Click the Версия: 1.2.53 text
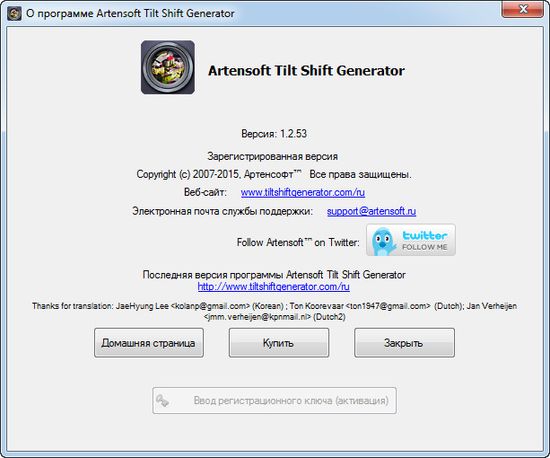Screen dimensions: 550x458 click(274, 134)
